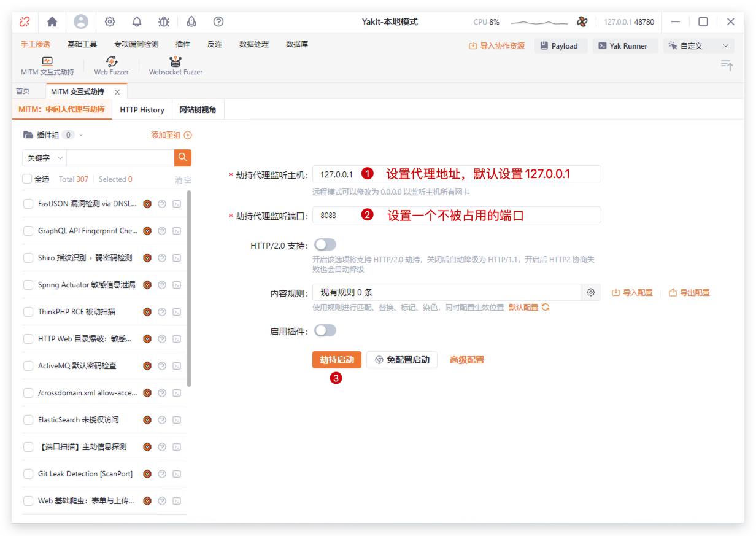
Task: Open notifications bell icon
Action: coord(137,21)
